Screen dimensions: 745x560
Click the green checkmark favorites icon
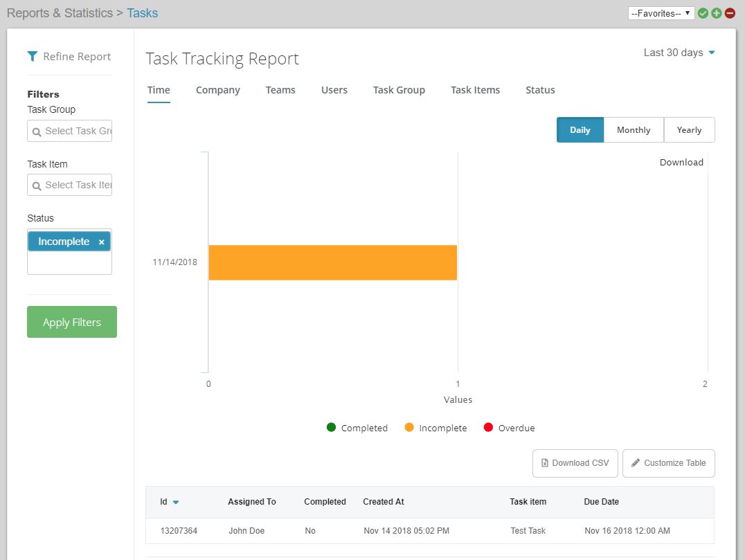click(x=703, y=12)
